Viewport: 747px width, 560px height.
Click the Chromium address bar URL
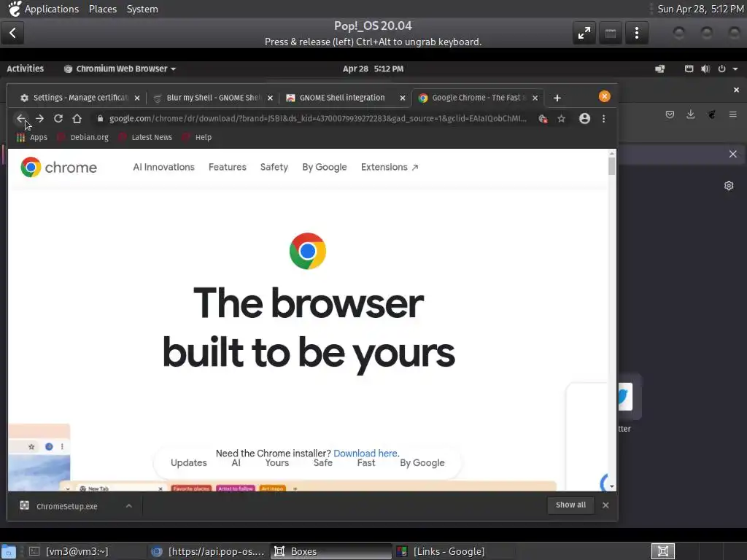point(318,119)
